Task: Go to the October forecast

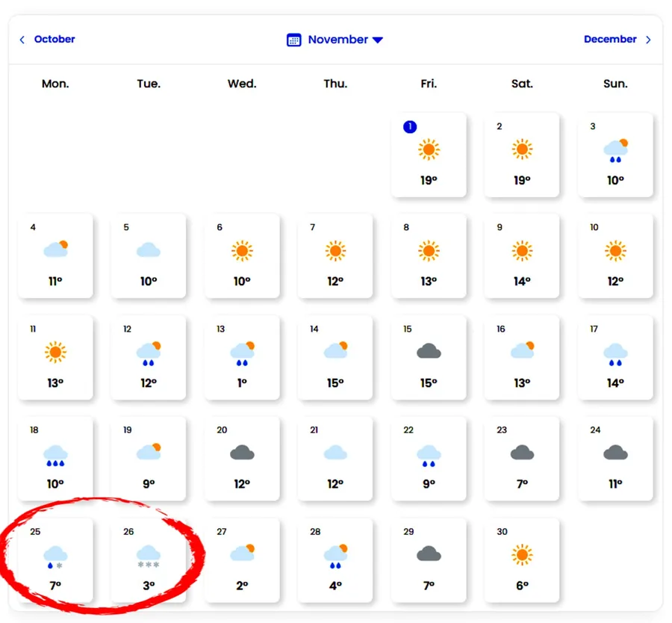Action: (55, 40)
